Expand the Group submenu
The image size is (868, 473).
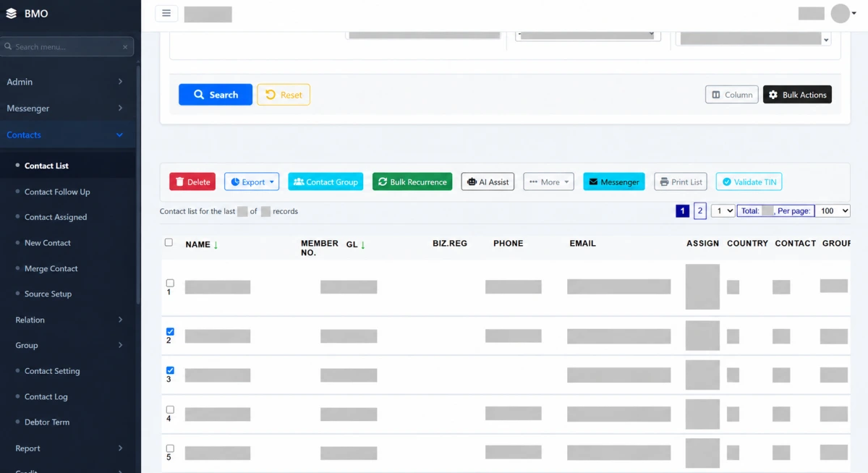coord(69,346)
